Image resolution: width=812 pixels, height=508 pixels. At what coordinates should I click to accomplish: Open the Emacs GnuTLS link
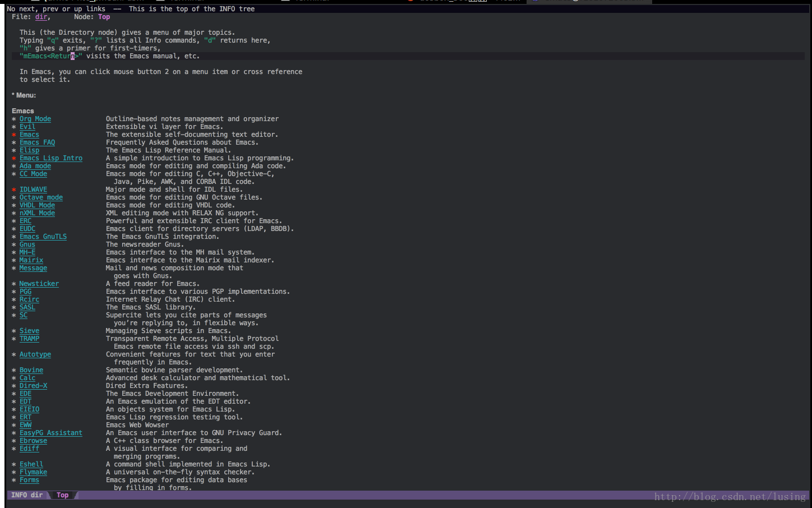coord(43,237)
